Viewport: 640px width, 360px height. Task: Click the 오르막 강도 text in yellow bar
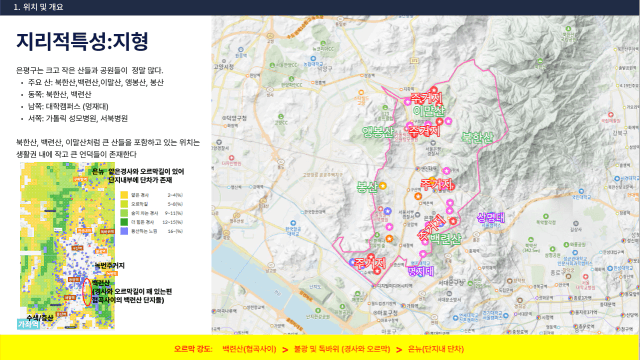(193, 349)
